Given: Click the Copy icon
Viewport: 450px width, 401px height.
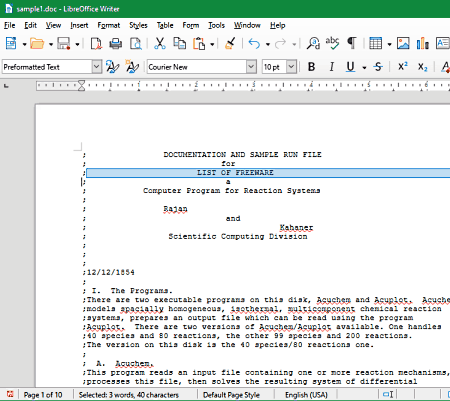Looking at the screenshot, I should [x=180, y=43].
